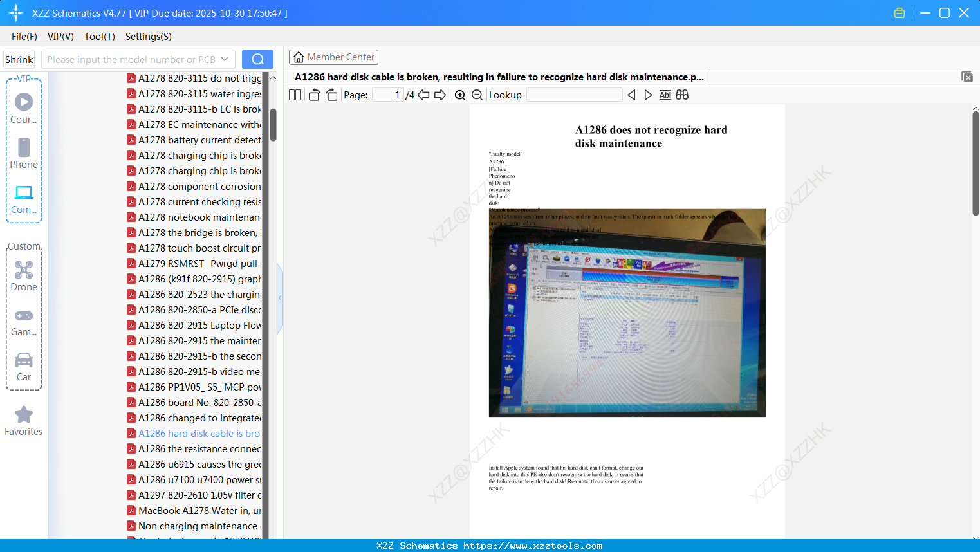Image resolution: width=980 pixels, height=552 pixels.
Task: Select the Phone category icon
Action: (24, 154)
